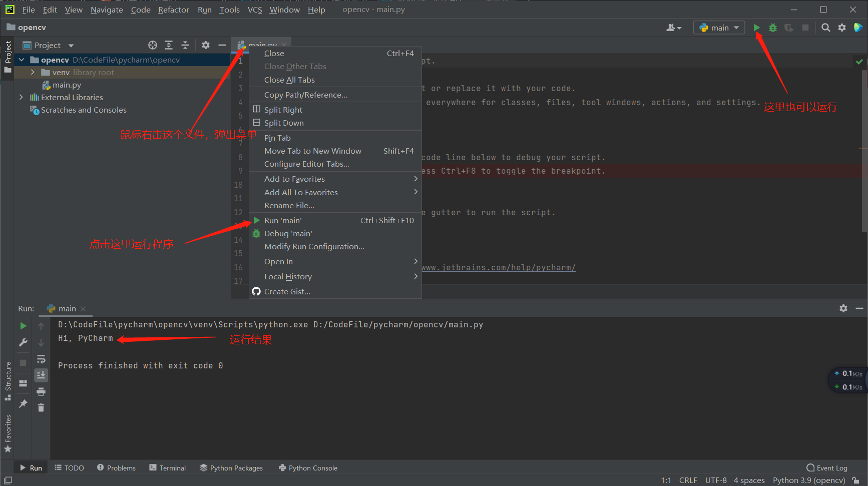Open the Project view dropdown
The image size is (868, 486).
[49, 45]
